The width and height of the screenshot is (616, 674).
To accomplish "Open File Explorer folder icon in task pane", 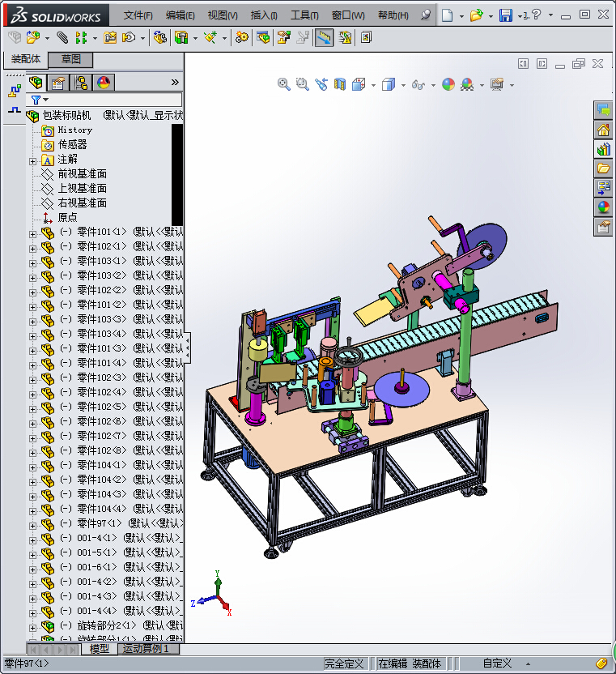I will 603,168.
